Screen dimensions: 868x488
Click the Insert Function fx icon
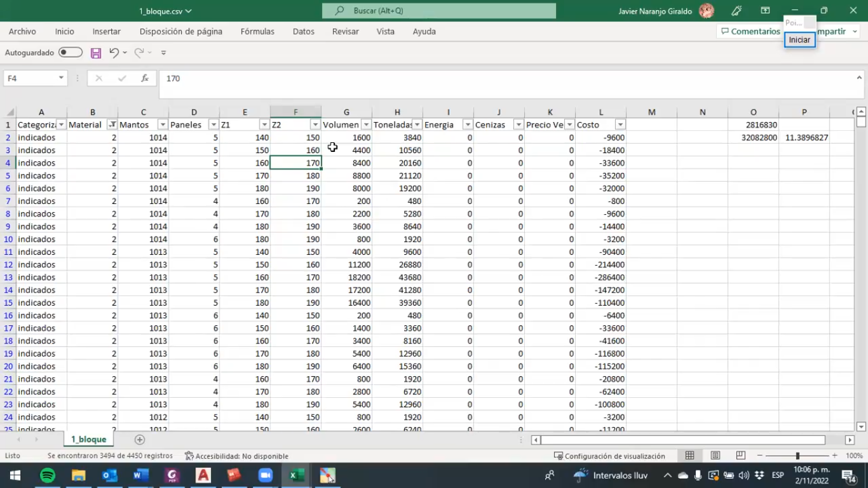(x=145, y=78)
